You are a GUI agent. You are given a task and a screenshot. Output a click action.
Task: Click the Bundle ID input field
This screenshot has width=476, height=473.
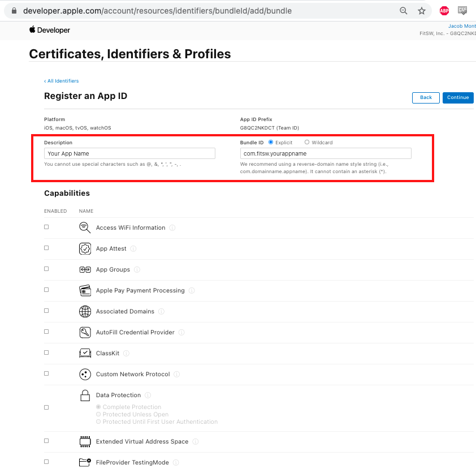tap(326, 153)
